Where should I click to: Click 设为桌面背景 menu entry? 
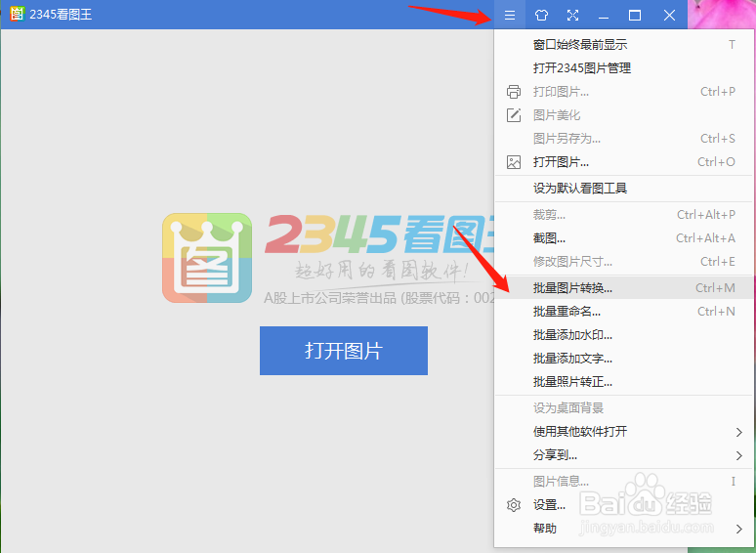pos(624,407)
